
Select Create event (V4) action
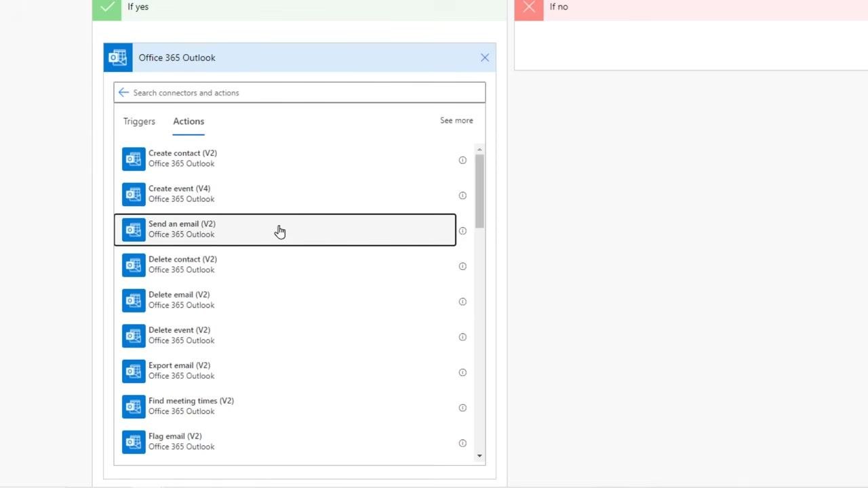coord(285,194)
